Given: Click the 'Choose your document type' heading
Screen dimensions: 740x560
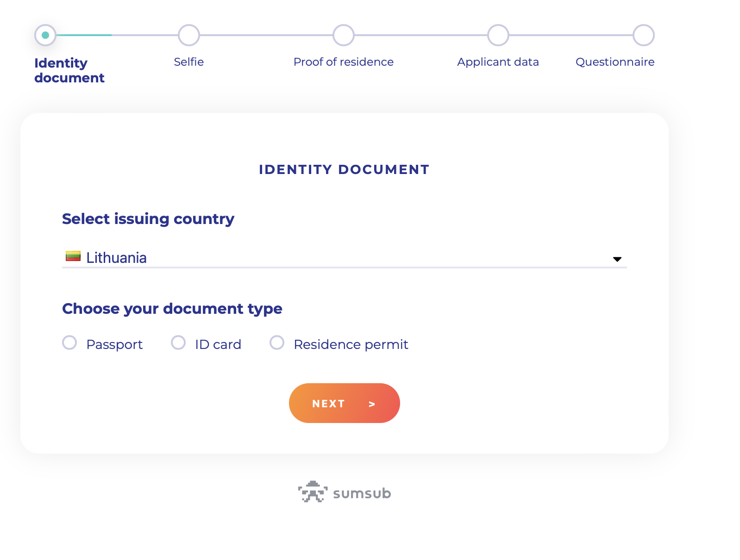Looking at the screenshot, I should [172, 309].
